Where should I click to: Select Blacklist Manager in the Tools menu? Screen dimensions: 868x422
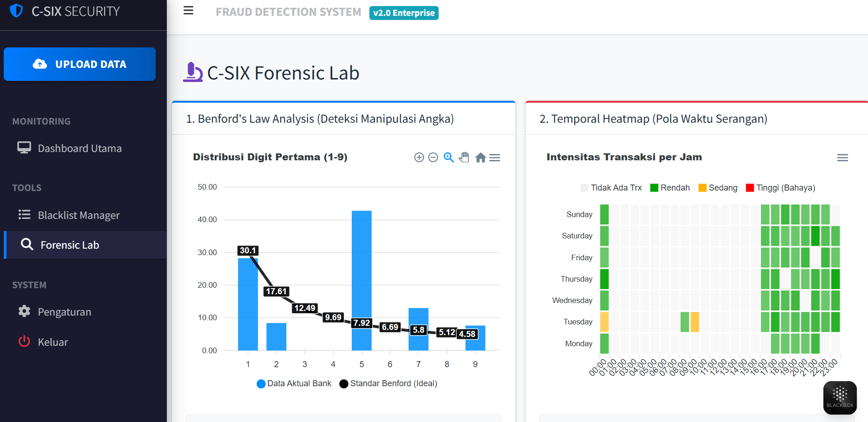pyautogui.click(x=79, y=215)
